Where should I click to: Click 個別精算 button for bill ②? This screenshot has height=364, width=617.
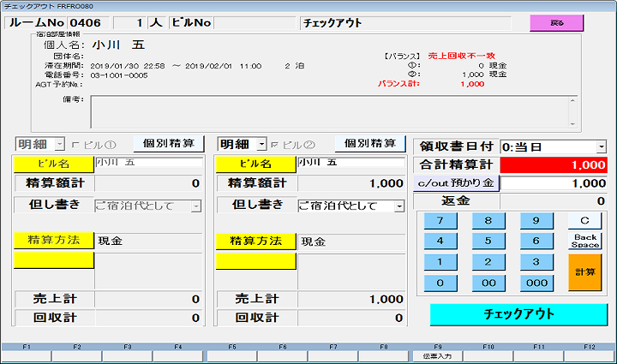click(x=370, y=144)
